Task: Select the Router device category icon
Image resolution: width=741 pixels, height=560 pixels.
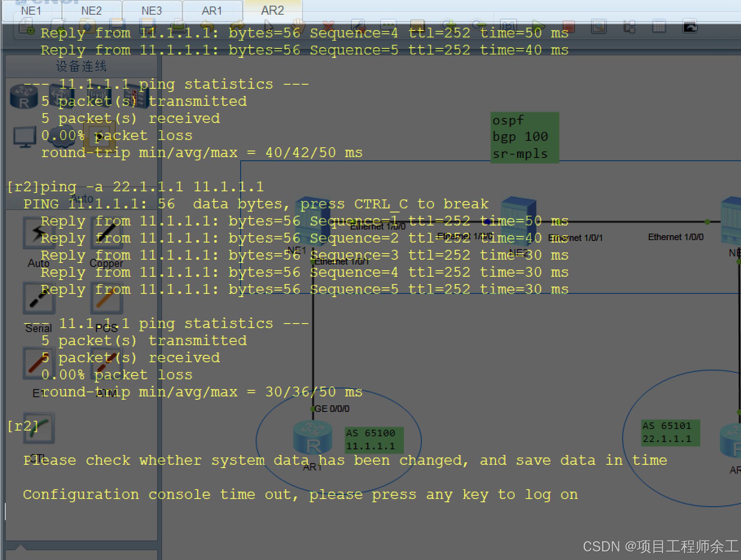Action: tap(24, 96)
